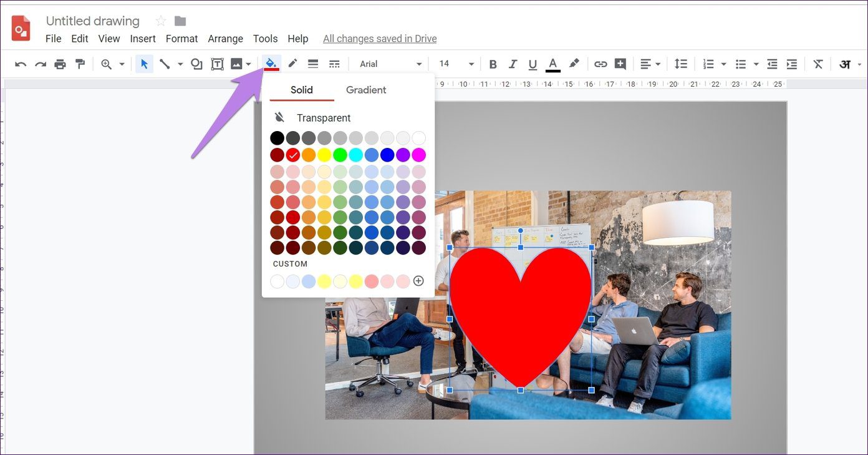Open the Arial font dropdown
This screenshot has height=455, width=868.
click(391, 64)
